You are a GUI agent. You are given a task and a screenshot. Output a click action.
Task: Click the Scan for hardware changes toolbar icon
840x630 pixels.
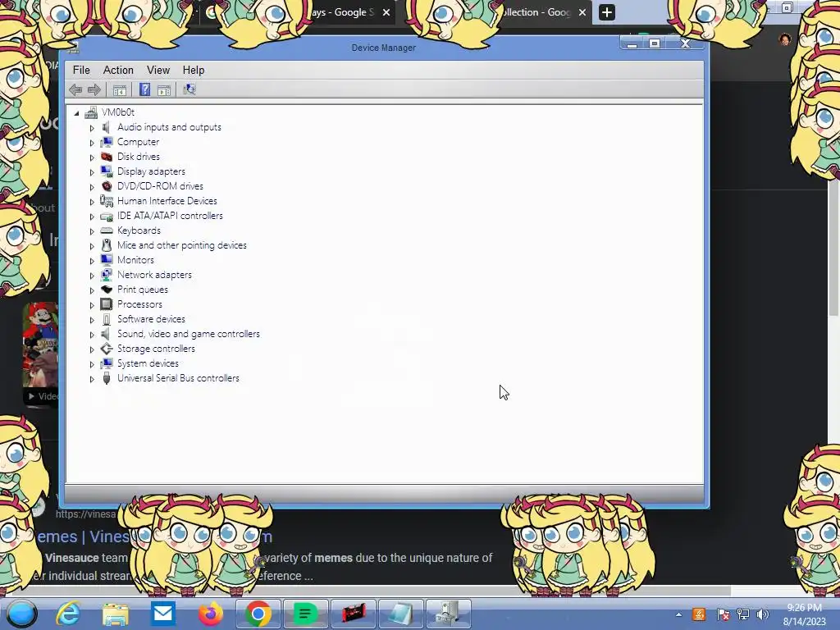pyautogui.click(x=189, y=89)
